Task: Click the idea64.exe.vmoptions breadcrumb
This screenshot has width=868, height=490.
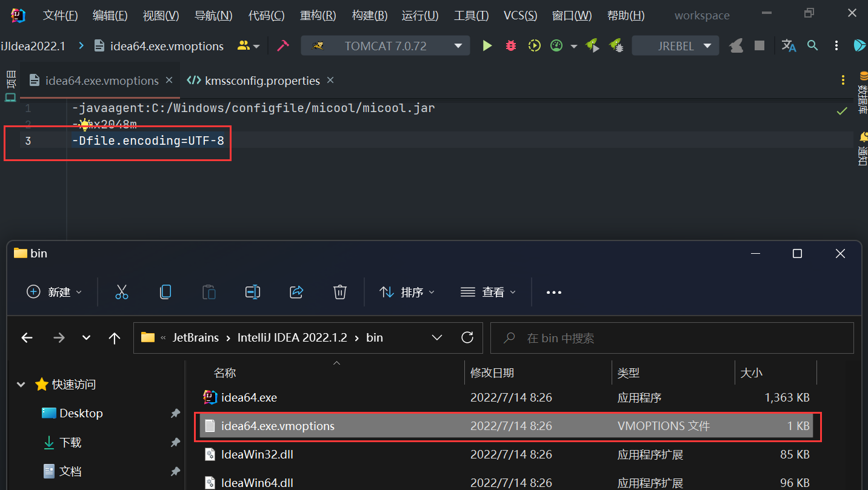Action: 159,46
